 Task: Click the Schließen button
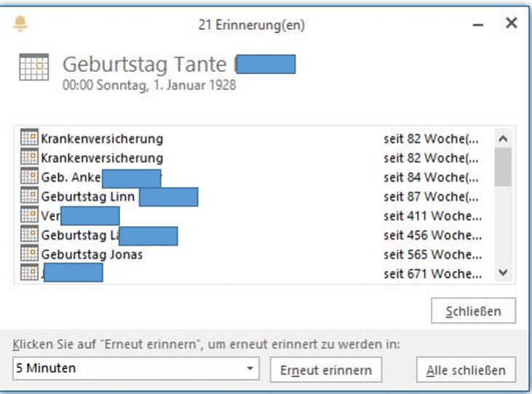[473, 310]
